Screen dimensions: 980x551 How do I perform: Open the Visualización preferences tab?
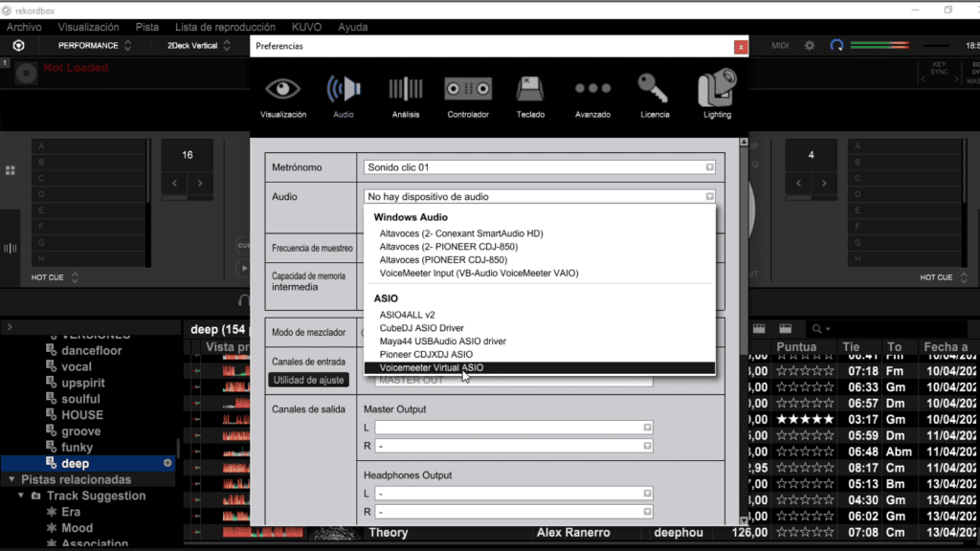tap(283, 97)
